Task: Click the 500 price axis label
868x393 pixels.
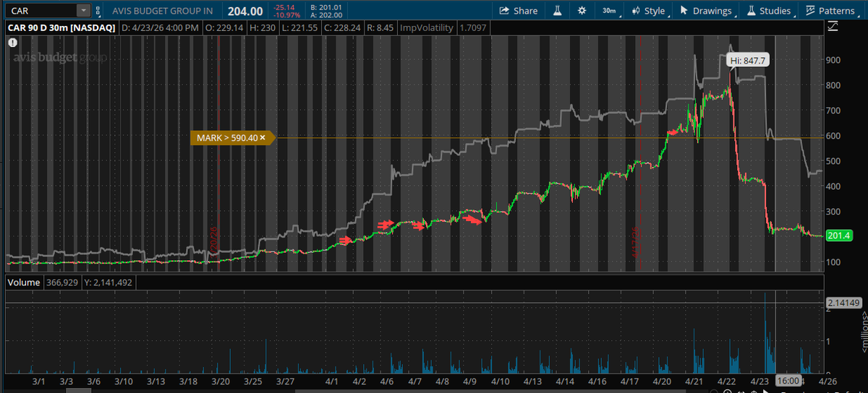Action: tap(834, 161)
